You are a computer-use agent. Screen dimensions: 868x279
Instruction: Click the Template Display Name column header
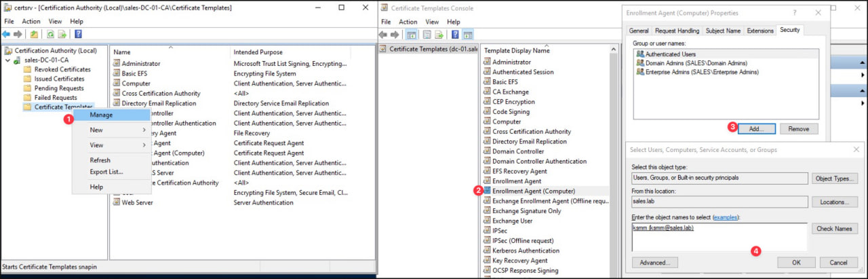517,50
